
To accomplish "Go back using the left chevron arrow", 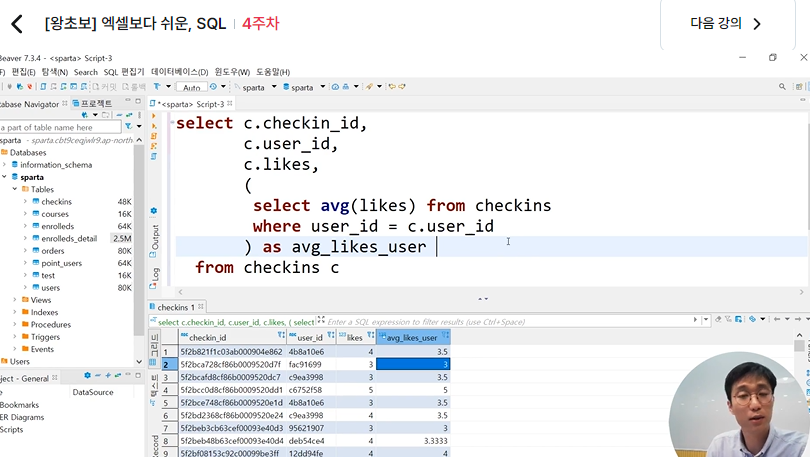I will [17, 24].
